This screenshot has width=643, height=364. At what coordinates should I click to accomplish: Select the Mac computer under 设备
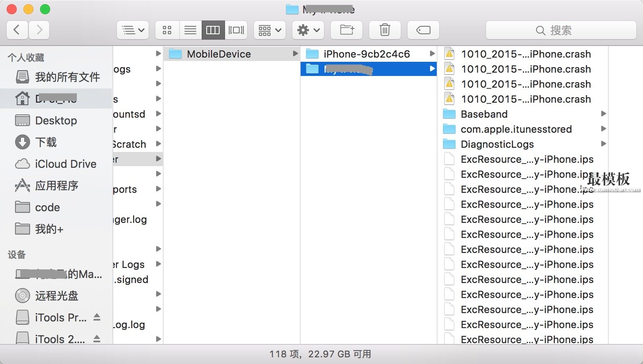(56, 274)
